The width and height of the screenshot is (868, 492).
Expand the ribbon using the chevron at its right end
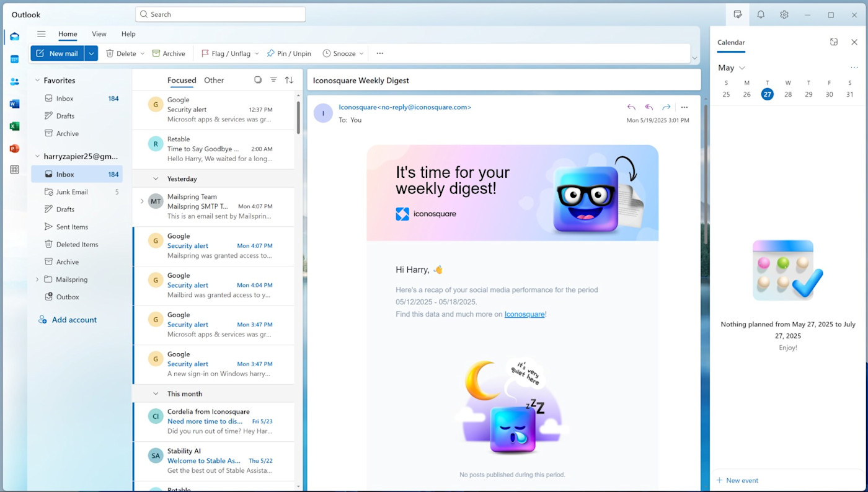694,58
